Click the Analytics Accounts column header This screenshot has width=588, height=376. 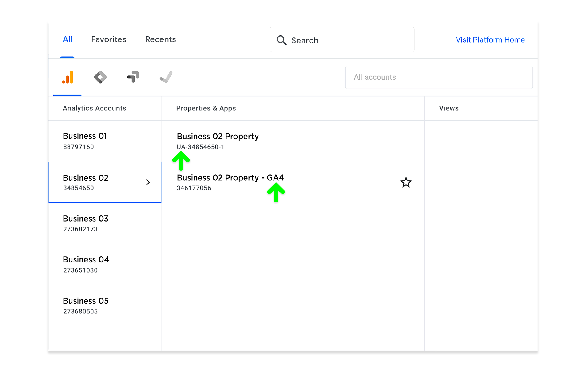point(94,108)
